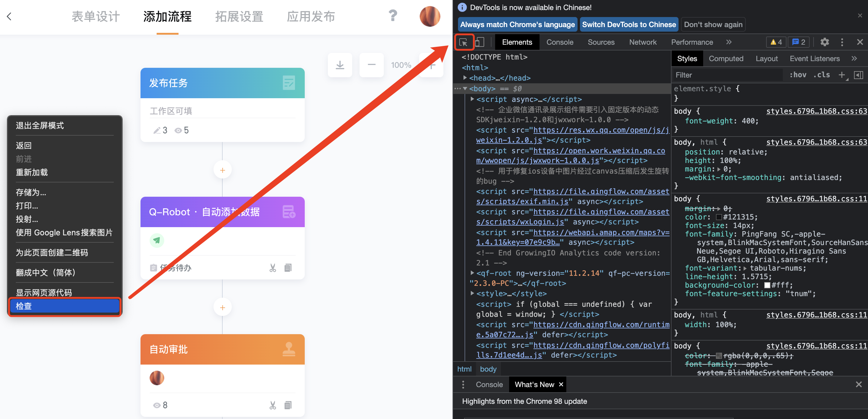Switch to the Computed styles tab
The width and height of the screenshot is (868, 419).
click(x=726, y=59)
